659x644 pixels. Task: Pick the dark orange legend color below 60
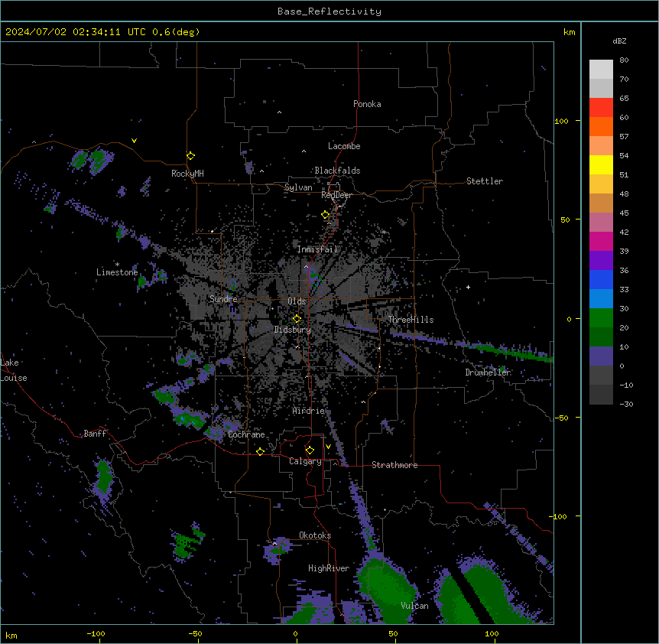601,126
